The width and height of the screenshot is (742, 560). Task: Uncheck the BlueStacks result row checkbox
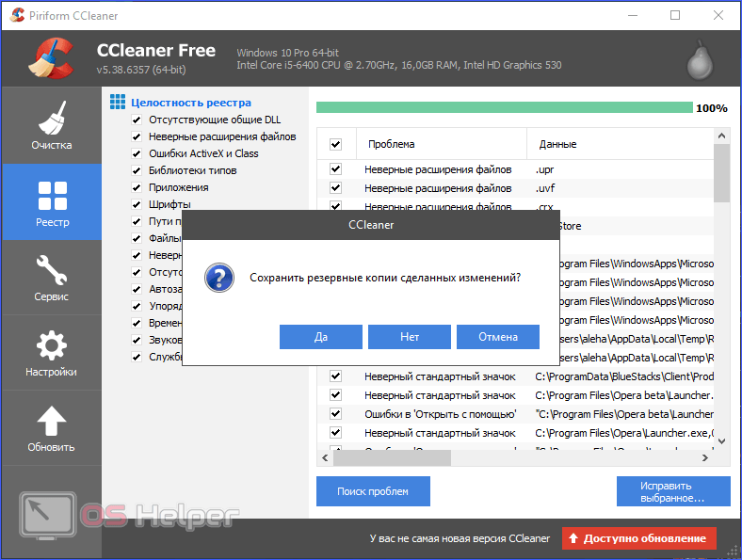pos(335,376)
